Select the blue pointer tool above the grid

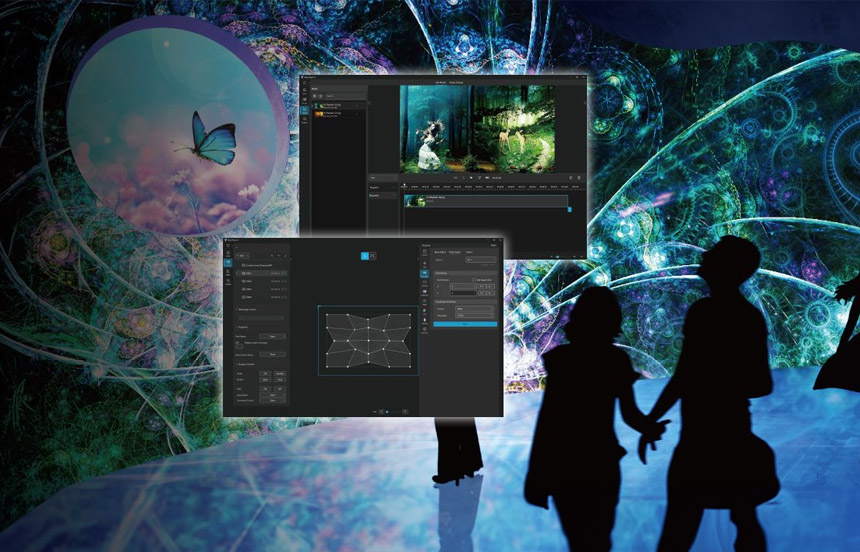363,257
